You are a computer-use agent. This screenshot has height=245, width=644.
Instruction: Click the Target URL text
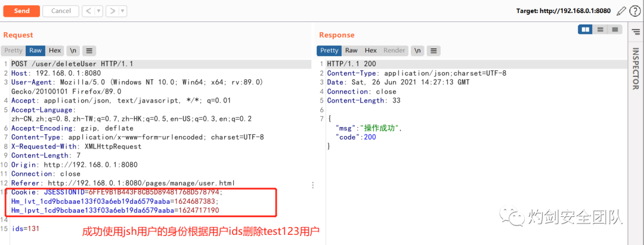(x=564, y=11)
